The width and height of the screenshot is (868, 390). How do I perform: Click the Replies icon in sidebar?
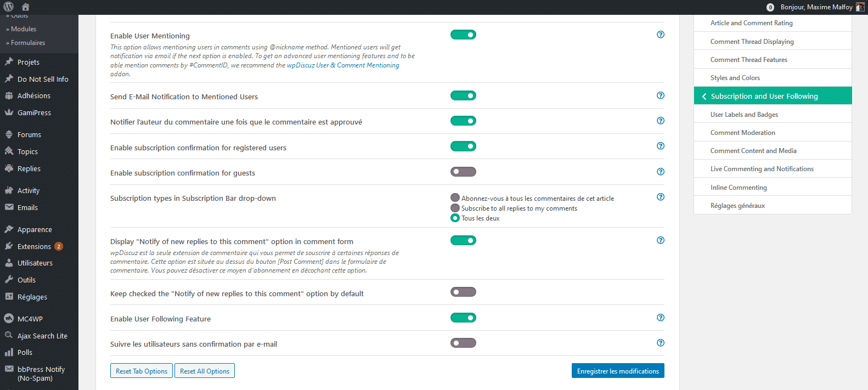click(9, 168)
